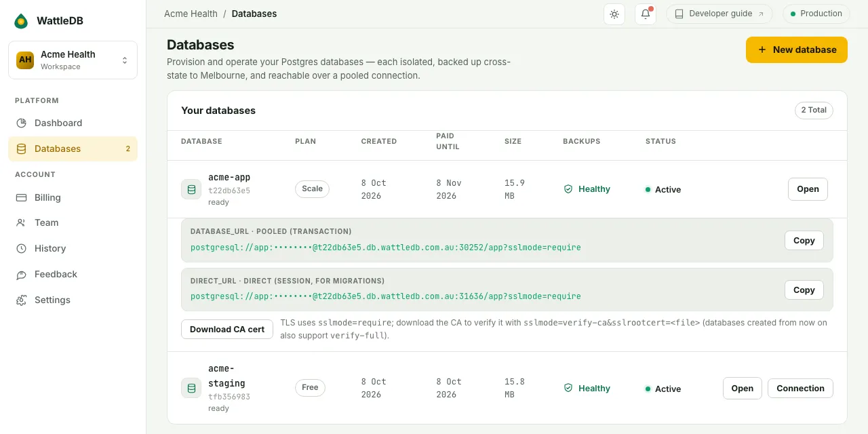Copy the DIRECT_URL connection string

coord(804,290)
